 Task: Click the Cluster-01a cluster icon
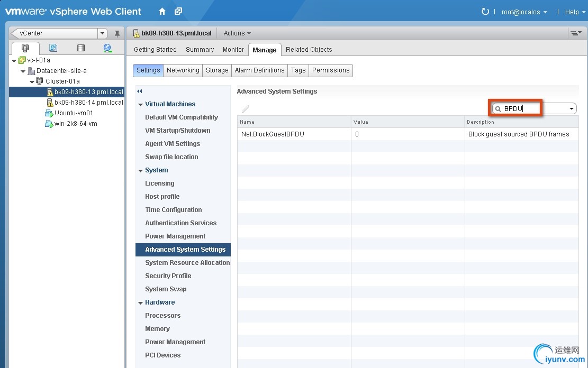(39, 81)
